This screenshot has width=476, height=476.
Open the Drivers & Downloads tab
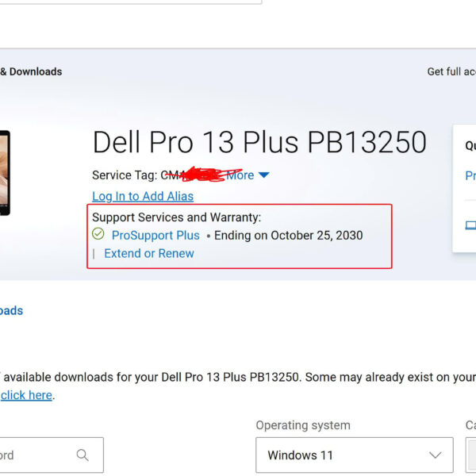point(32,71)
